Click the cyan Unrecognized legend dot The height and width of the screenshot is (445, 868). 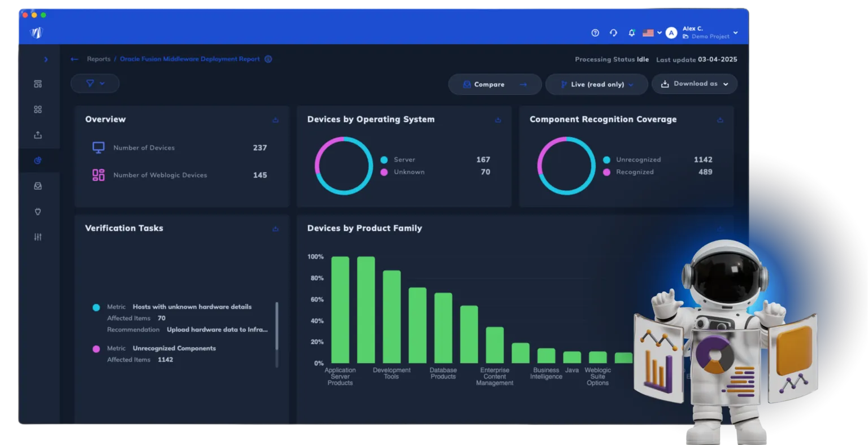[606, 160]
